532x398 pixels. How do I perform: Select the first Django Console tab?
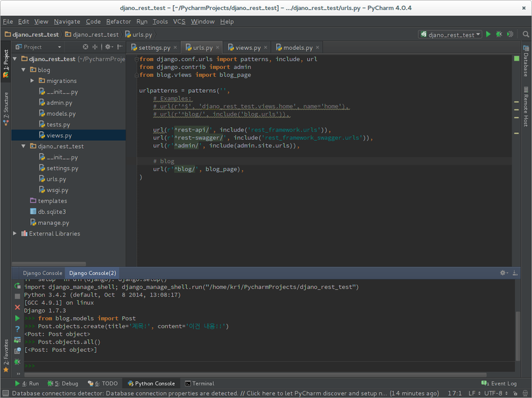pyautogui.click(x=42, y=273)
